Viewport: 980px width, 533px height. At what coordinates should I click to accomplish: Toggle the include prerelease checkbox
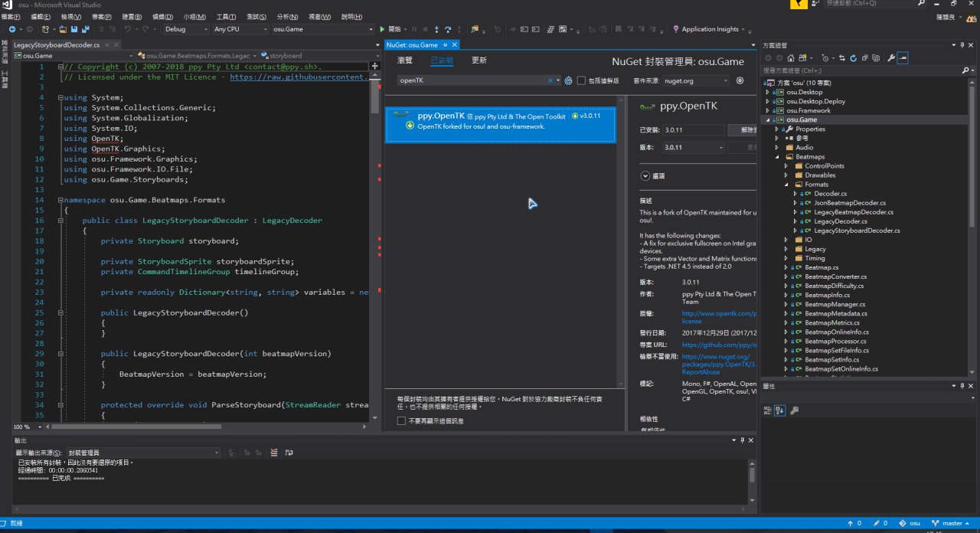[x=581, y=80]
